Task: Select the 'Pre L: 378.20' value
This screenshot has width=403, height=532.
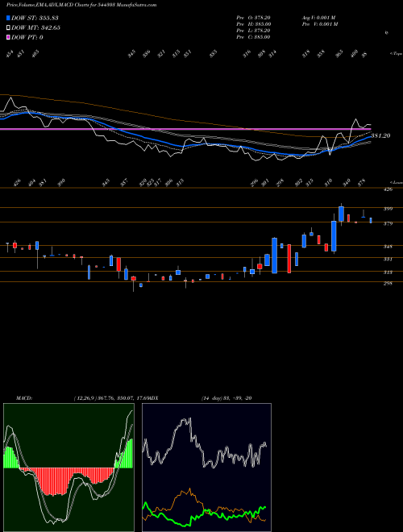Action: click(253, 31)
